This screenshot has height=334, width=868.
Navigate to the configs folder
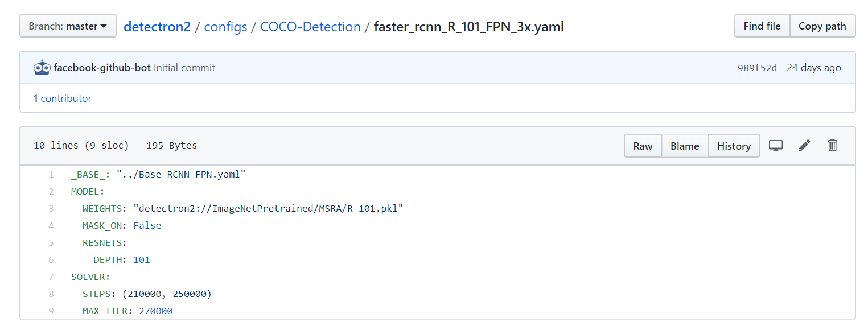tap(225, 26)
